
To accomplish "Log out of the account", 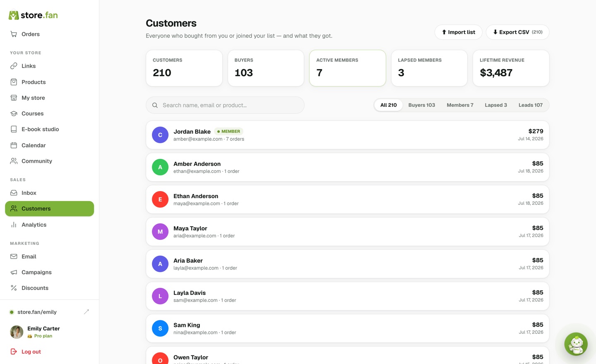I will point(26,352).
